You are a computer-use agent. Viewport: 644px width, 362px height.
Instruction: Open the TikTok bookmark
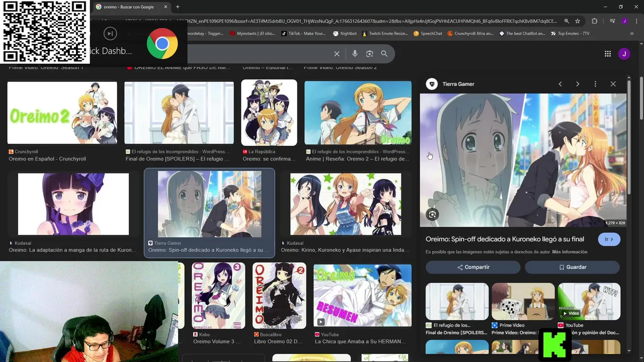coord(303,34)
